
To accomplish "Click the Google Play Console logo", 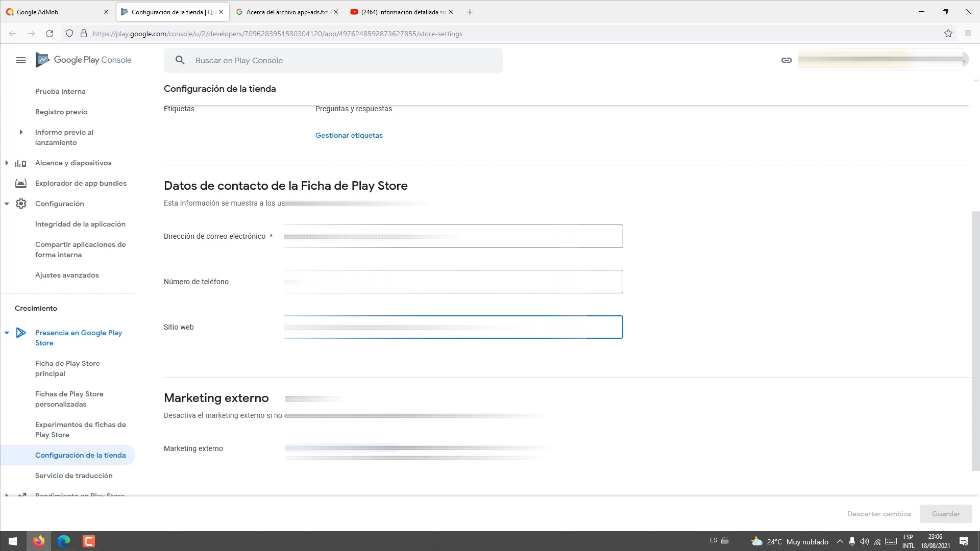I will pos(84,60).
